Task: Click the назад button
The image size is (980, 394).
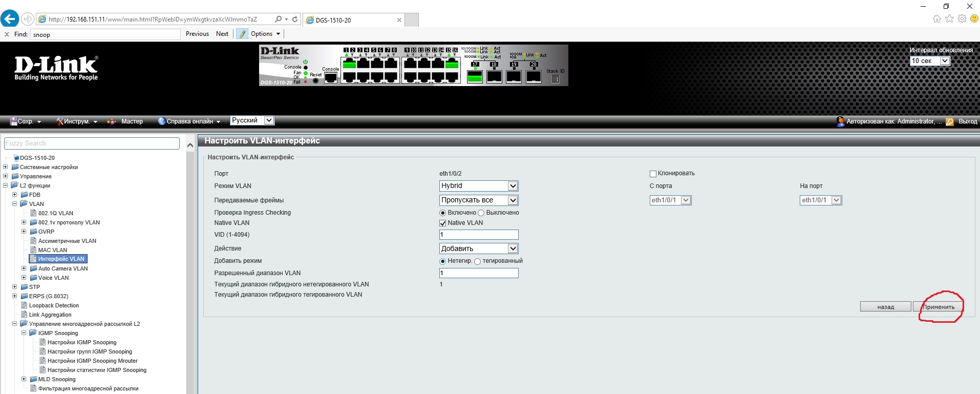Action: click(885, 307)
